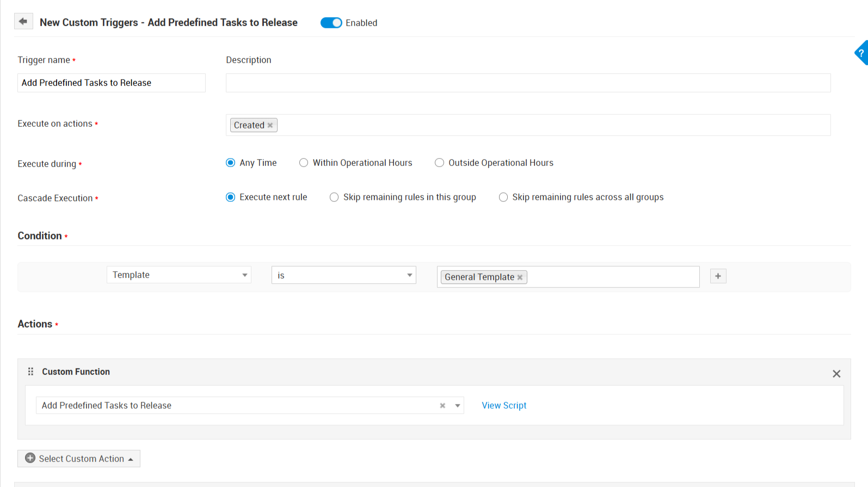This screenshot has width=868, height=487.
Task: Remove the Created action tag
Action: point(270,125)
